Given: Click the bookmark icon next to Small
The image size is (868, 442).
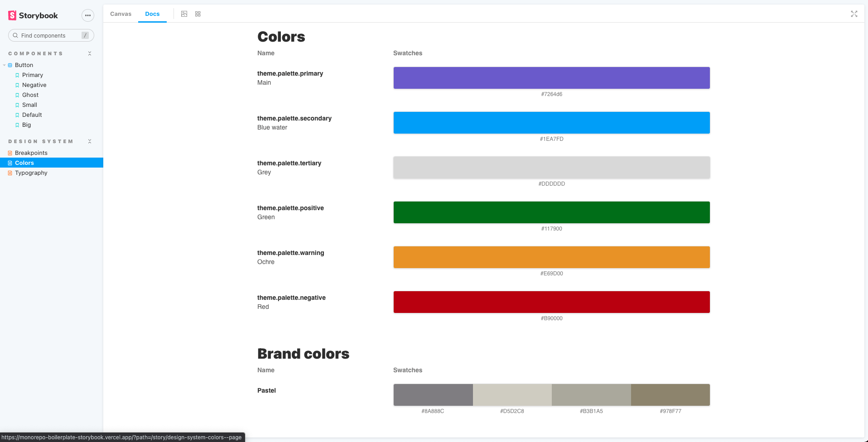Looking at the screenshot, I should (x=17, y=105).
